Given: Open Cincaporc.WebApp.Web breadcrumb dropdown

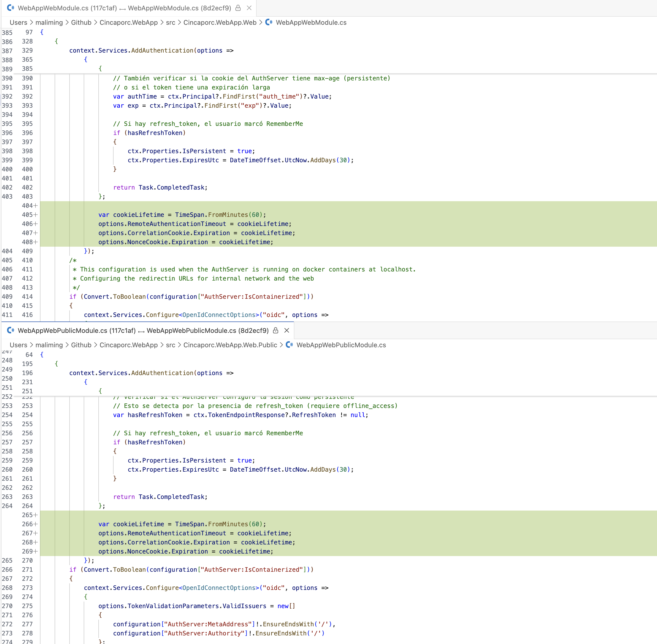Looking at the screenshot, I should [x=220, y=22].
